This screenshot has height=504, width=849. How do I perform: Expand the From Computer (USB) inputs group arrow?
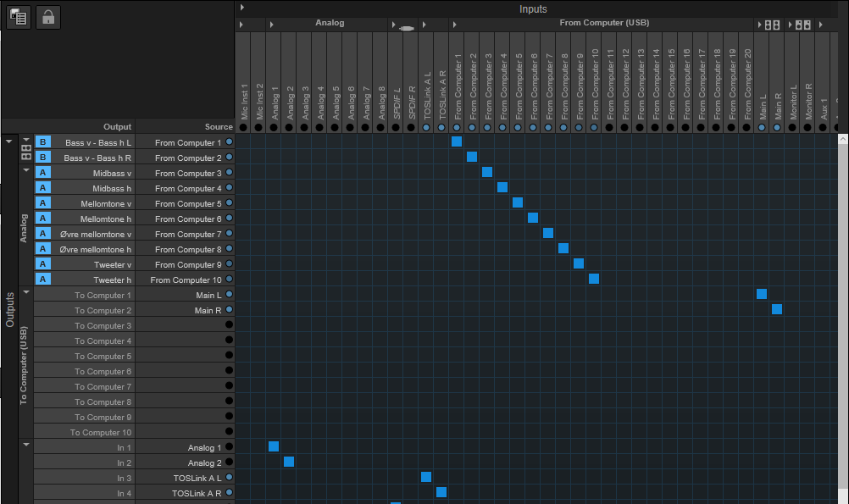[x=455, y=25]
